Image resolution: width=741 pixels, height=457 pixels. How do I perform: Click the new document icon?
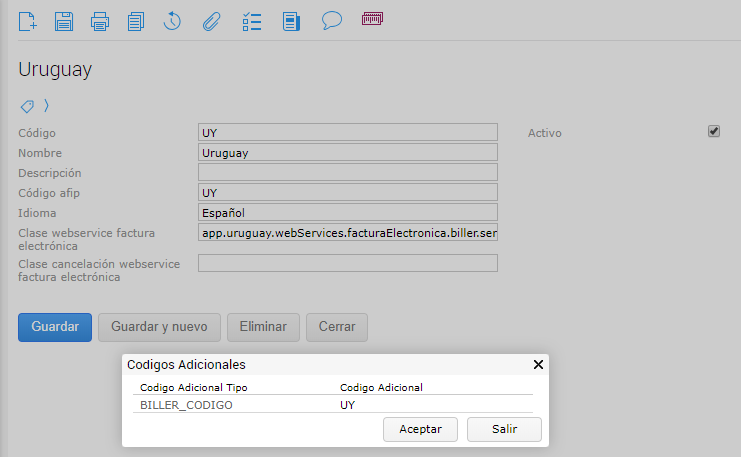pyautogui.click(x=27, y=22)
